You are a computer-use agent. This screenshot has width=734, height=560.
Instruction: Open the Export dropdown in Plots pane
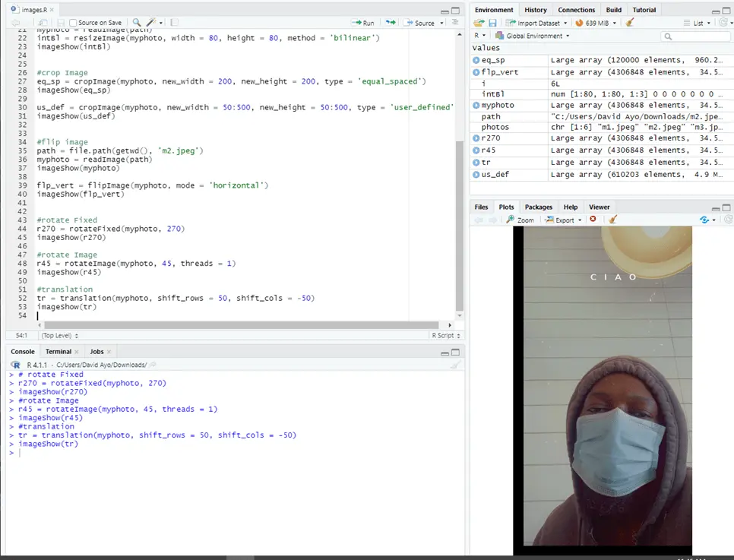(x=562, y=220)
